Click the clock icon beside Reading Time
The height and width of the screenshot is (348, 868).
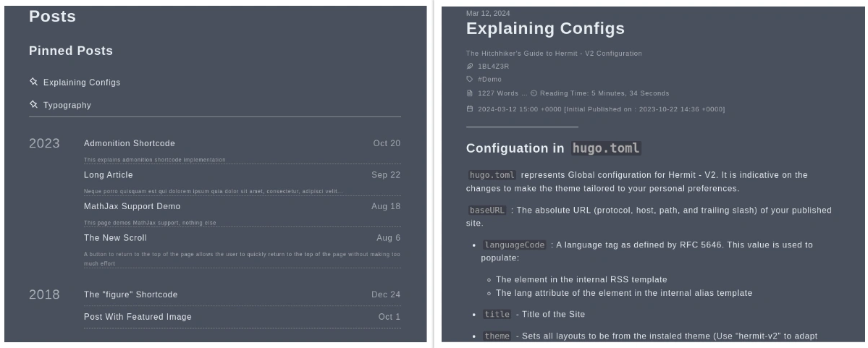(534, 93)
